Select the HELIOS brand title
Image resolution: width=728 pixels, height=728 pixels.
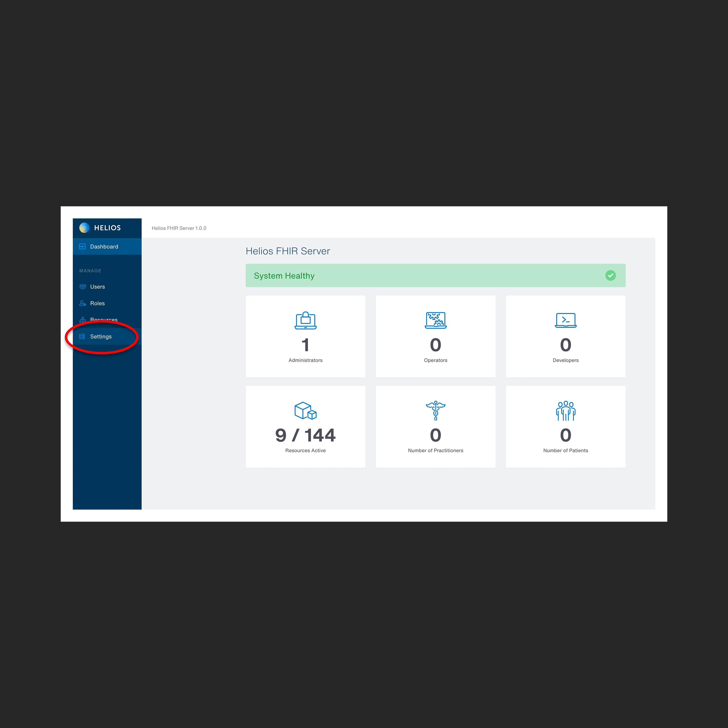pyautogui.click(x=108, y=228)
